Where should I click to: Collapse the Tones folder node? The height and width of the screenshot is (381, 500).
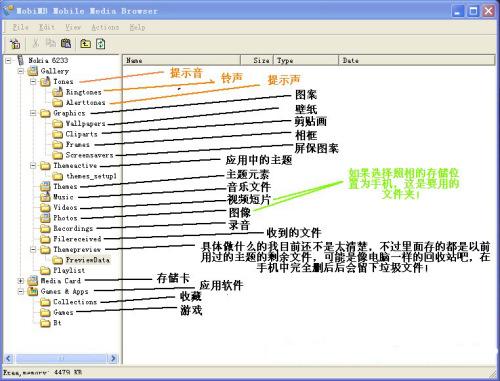point(33,81)
